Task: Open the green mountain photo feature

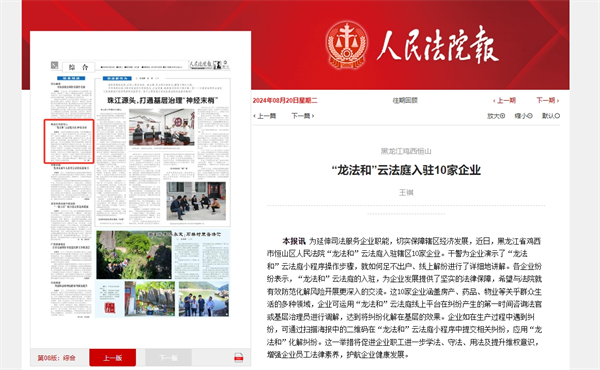Action: pyautogui.click(x=134, y=255)
